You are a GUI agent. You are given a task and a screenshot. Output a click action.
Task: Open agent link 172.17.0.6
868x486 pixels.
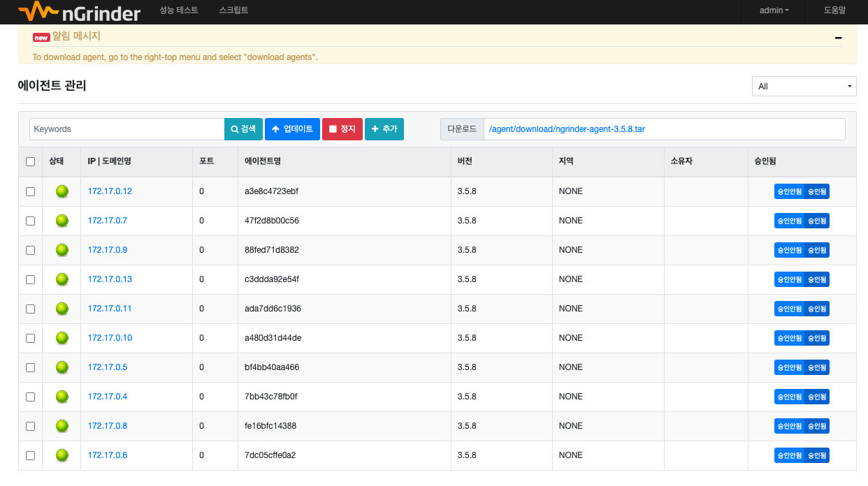click(x=108, y=455)
